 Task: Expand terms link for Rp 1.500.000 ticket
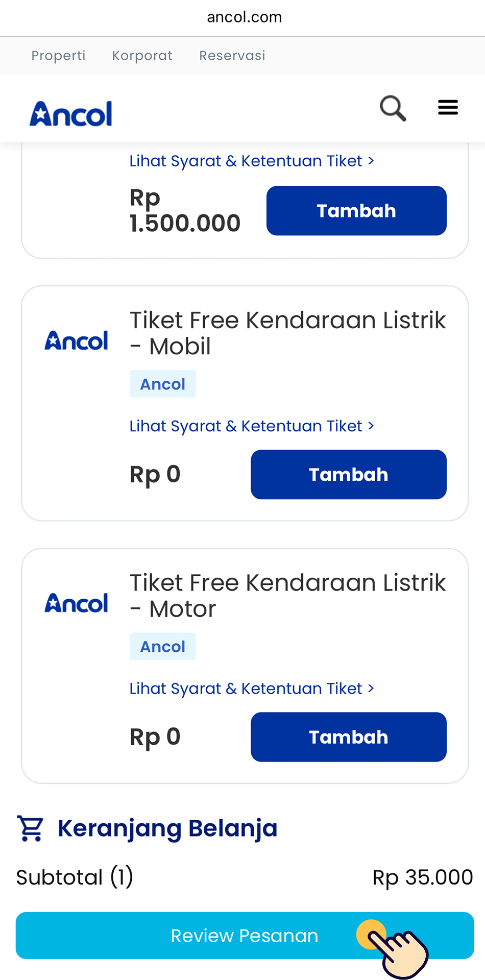252,161
